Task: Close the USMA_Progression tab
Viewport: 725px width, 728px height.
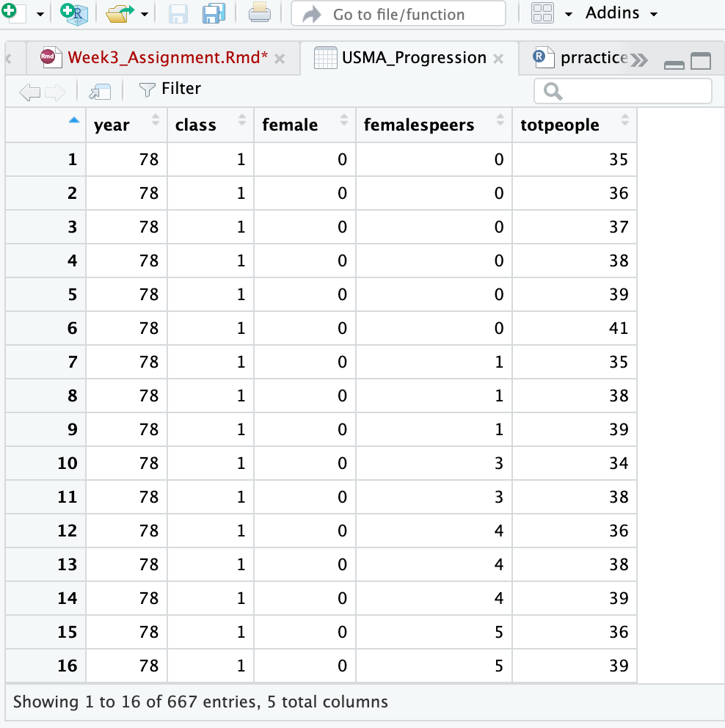Action: coord(498,59)
